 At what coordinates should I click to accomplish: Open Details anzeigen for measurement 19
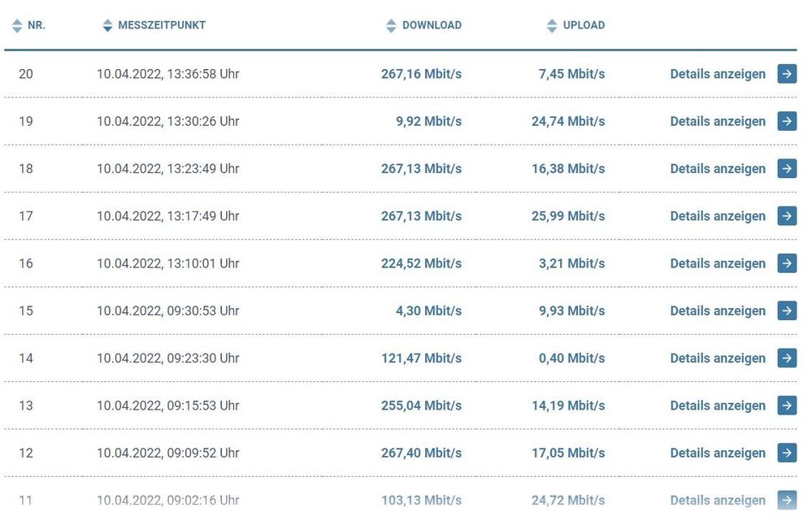pyautogui.click(x=718, y=120)
